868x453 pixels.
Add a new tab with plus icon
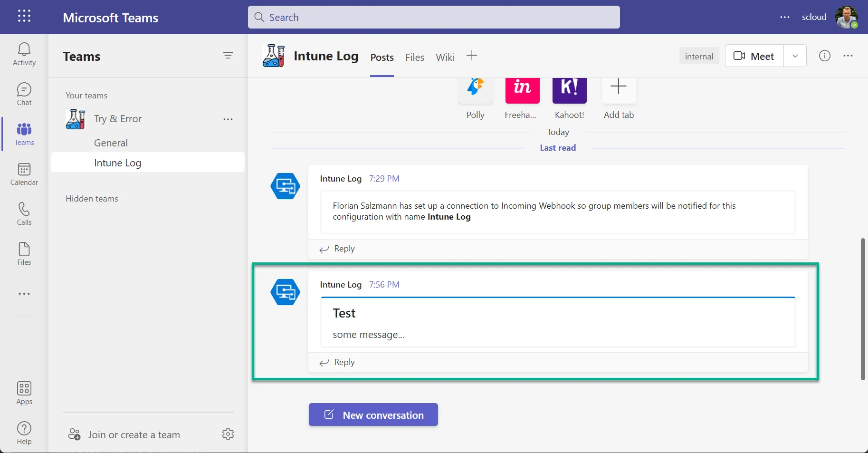(472, 56)
